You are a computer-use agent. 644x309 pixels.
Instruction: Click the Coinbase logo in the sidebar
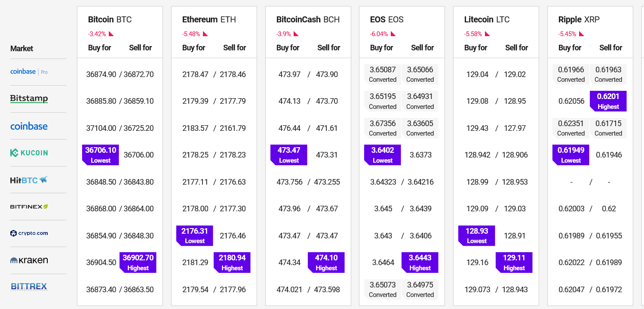pos(29,126)
